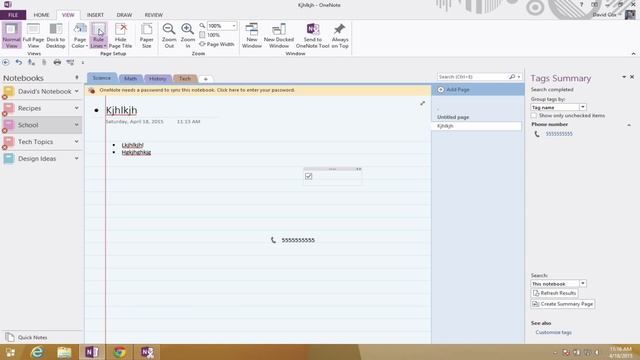The height and width of the screenshot is (360, 640).
Task: Enable Show only unchecked items
Action: (534, 116)
